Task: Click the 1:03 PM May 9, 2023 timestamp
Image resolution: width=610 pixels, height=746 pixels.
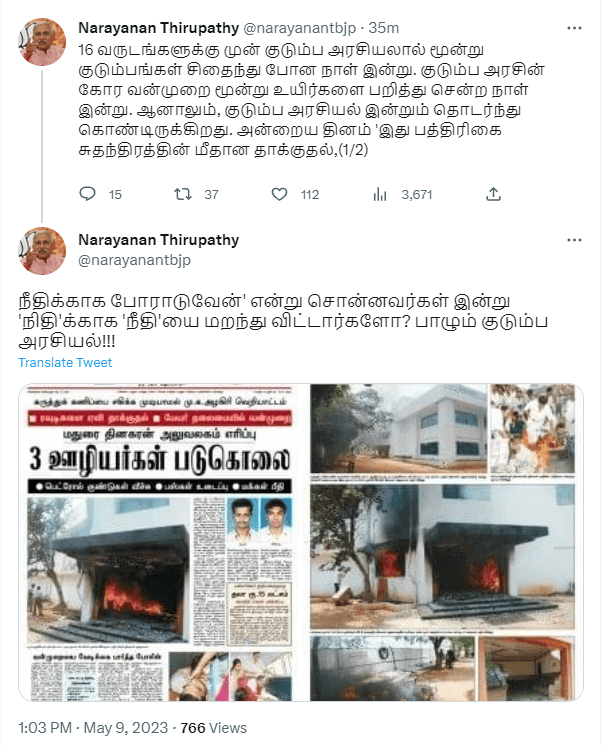Action: (93, 728)
